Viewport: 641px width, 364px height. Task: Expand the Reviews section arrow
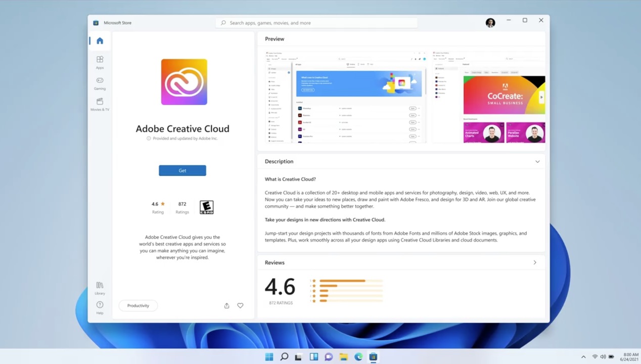(x=535, y=262)
